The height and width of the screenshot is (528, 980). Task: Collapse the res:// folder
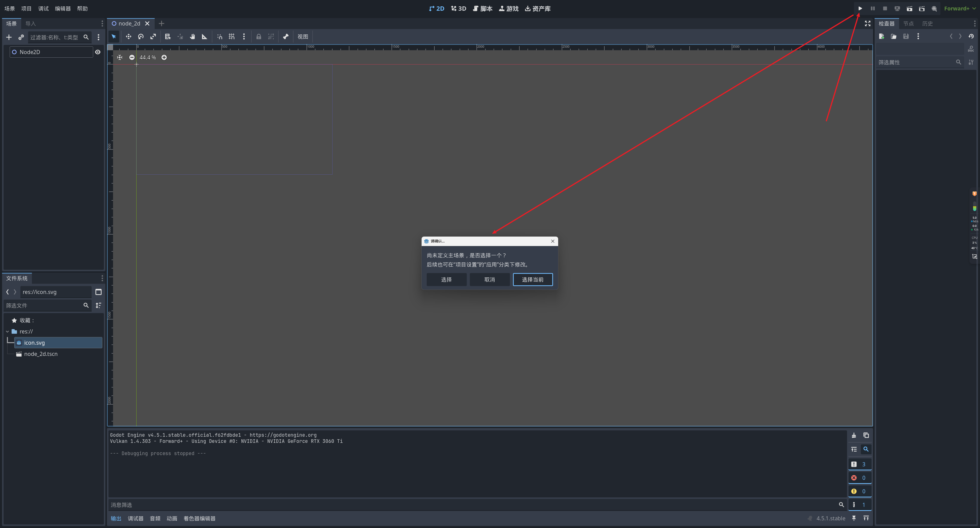click(7, 331)
